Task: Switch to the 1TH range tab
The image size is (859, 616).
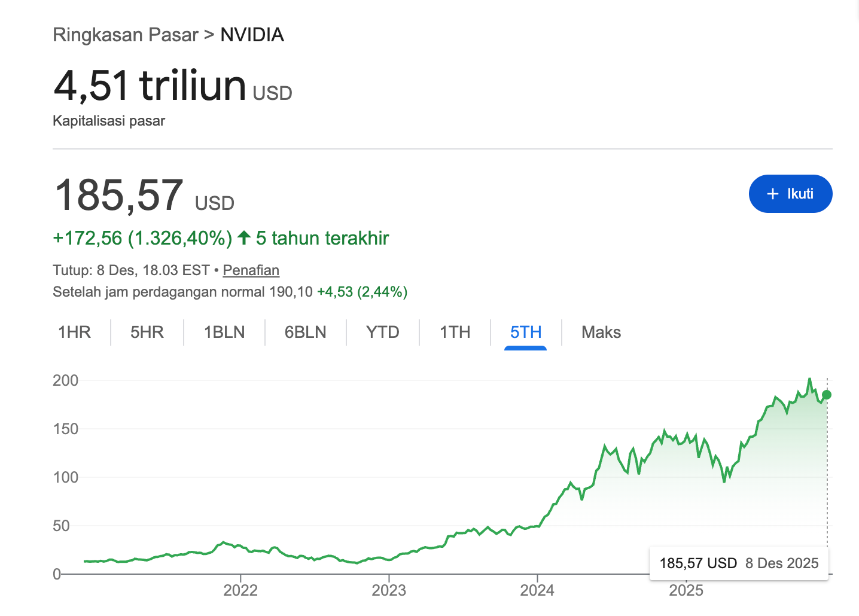Action: tap(455, 333)
